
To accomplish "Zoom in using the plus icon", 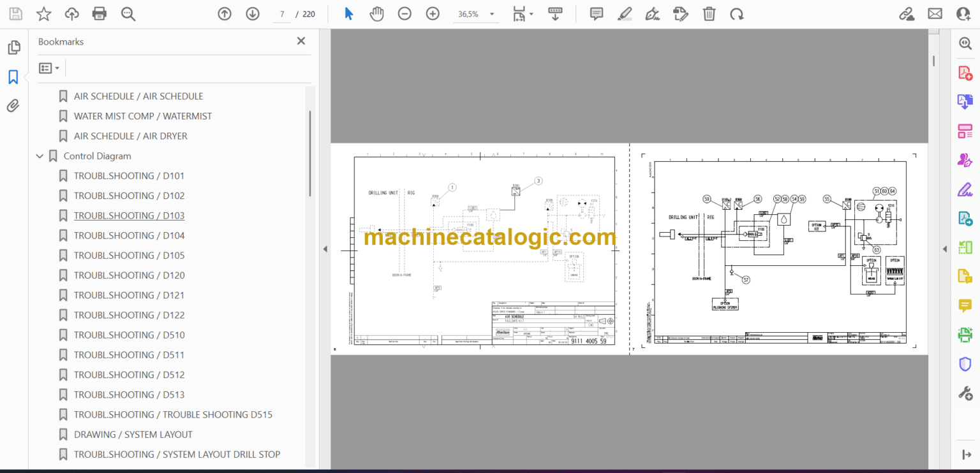I will pyautogui.click(x=433, y=13).
